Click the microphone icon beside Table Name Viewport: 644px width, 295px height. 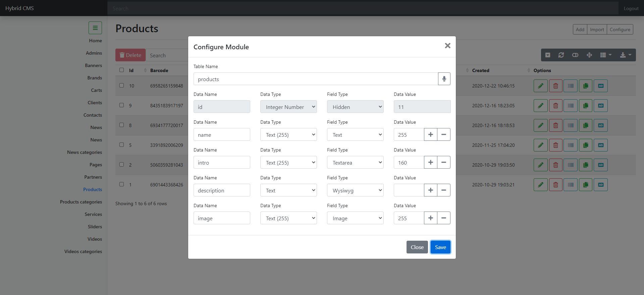(444, 79)
